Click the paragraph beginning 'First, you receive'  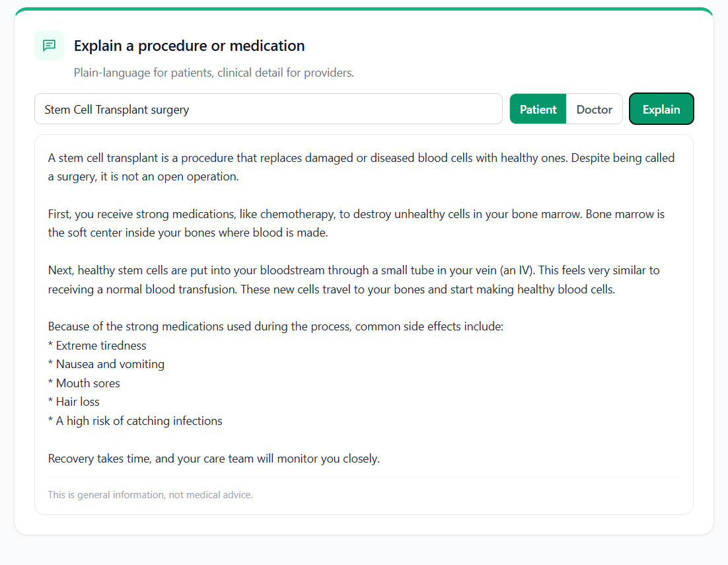[356, 223]
